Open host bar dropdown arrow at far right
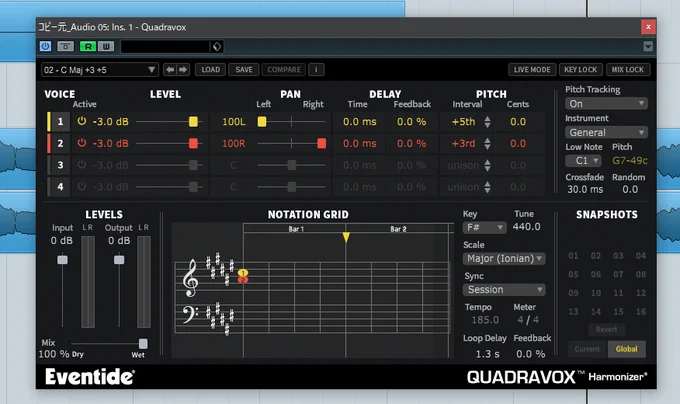 coord(648,46)
